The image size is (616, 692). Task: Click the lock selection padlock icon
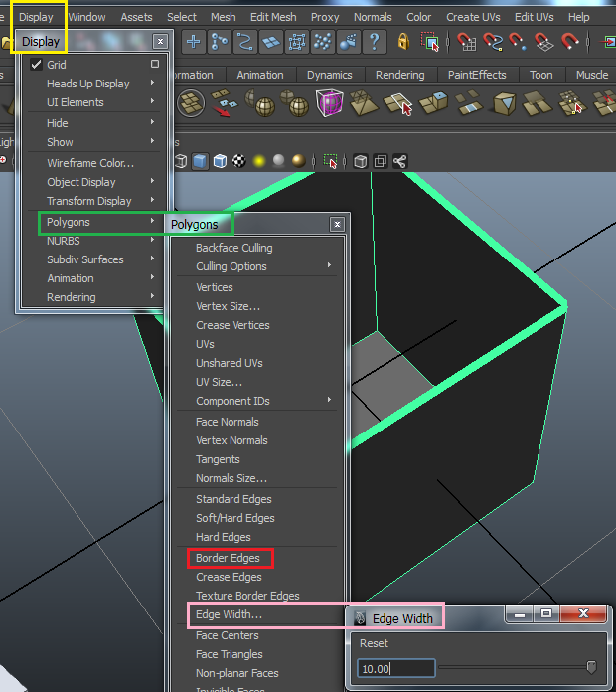(x=402, y=41)
